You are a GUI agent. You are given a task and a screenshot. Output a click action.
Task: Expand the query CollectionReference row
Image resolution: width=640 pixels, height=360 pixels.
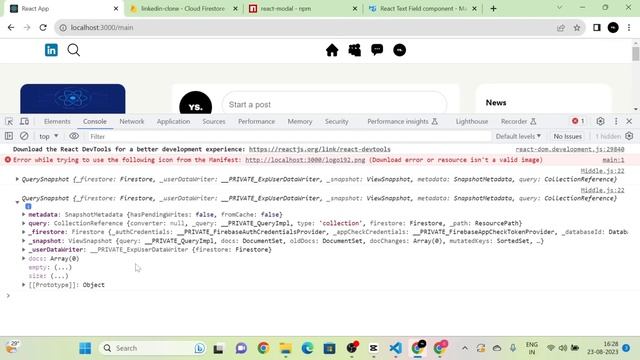coord(24,223)
